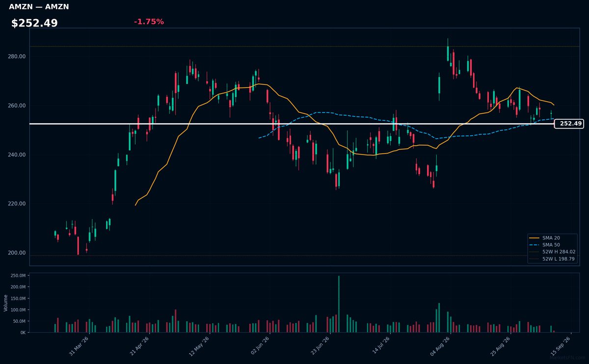Click the 240.00 price axis label

click(x=17, y=155)
